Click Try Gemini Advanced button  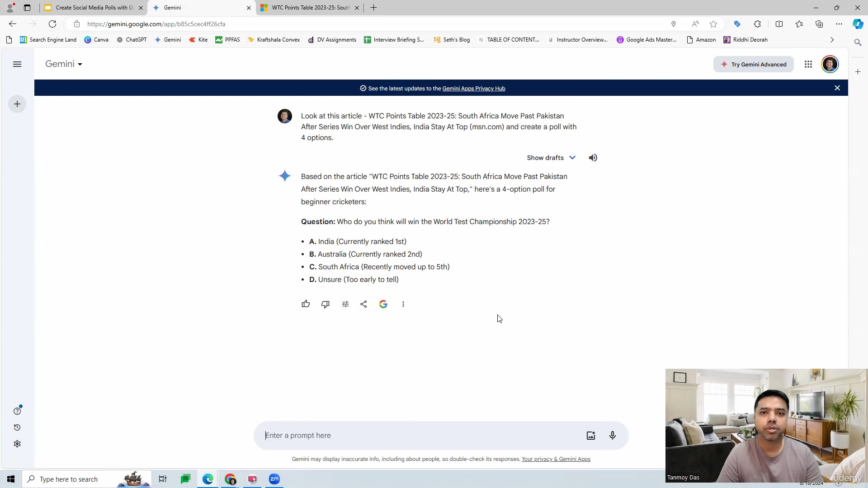[754, 64]
